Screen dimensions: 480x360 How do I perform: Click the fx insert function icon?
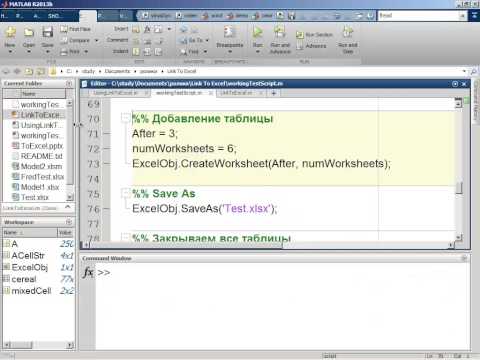coord(147,29)
